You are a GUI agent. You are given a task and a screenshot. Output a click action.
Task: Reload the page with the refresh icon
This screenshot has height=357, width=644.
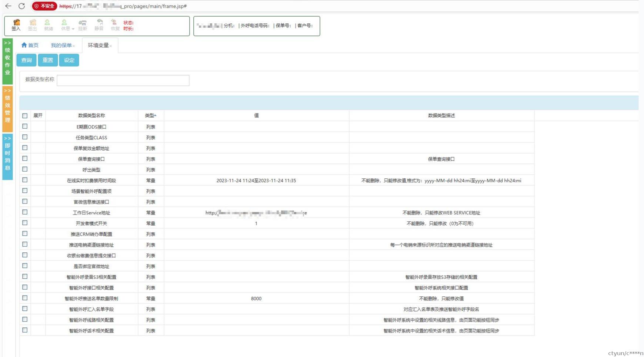point(21,6)
